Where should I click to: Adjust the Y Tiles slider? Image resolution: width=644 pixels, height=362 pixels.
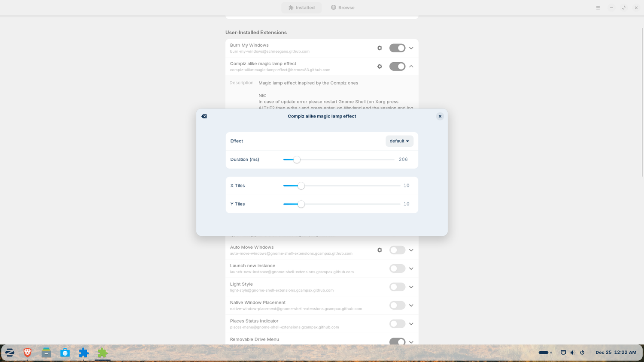pyautogui.click(x=342, y=204)
